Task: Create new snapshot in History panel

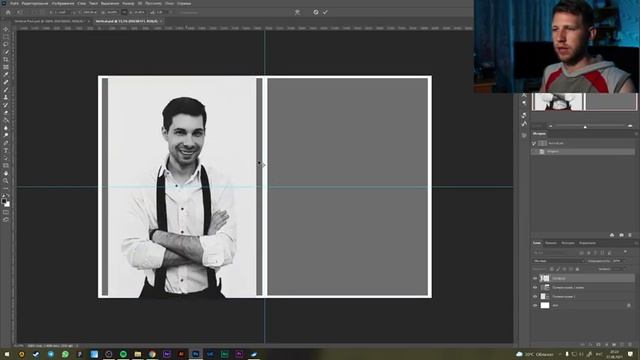Action: [x=621, y=235]
